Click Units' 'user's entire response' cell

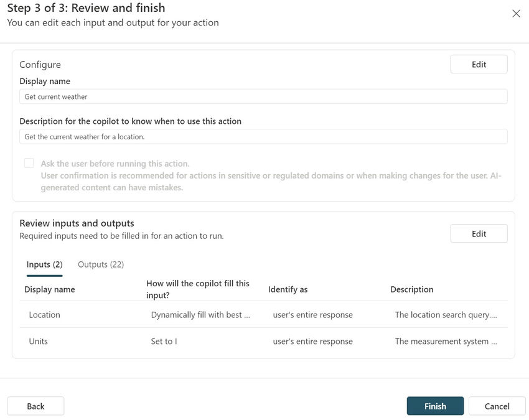click(x=312, y=341)
